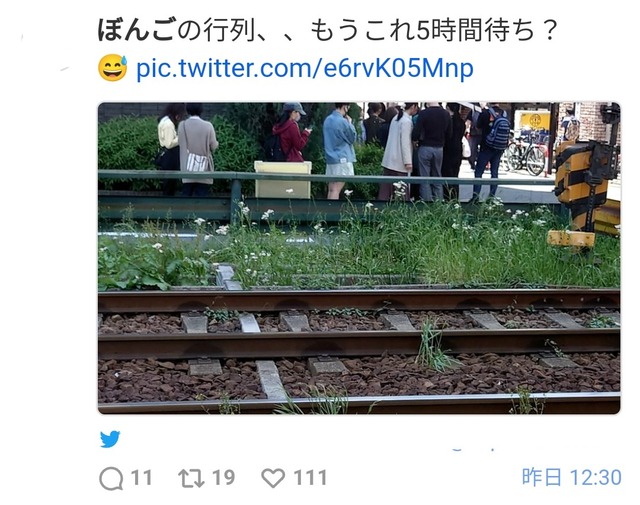The height and width of the screenshot is (505, 640).
Task: Click the reply speech bubble icon
Action: 111,478
